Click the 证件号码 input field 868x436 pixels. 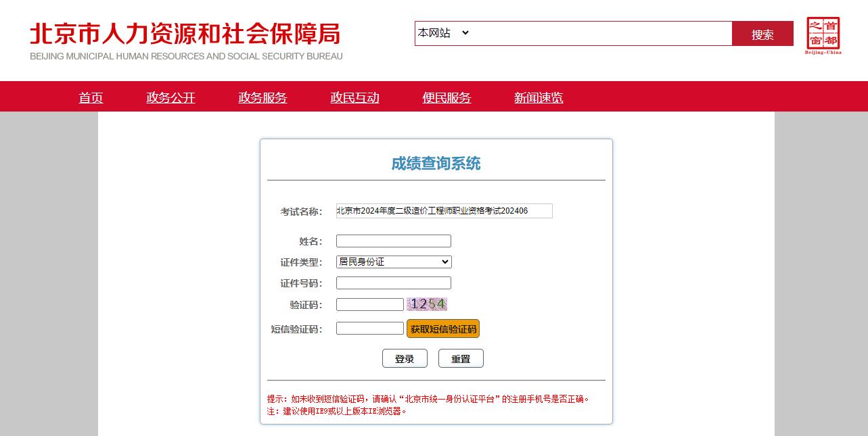pos(393,283)
